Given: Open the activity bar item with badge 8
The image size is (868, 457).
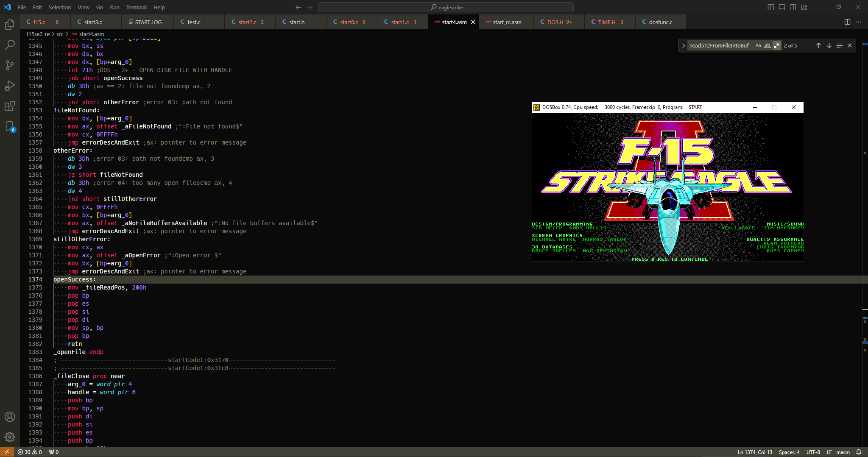Looking at the screenshot, I should pyautogui.click(x=10, y=126).
